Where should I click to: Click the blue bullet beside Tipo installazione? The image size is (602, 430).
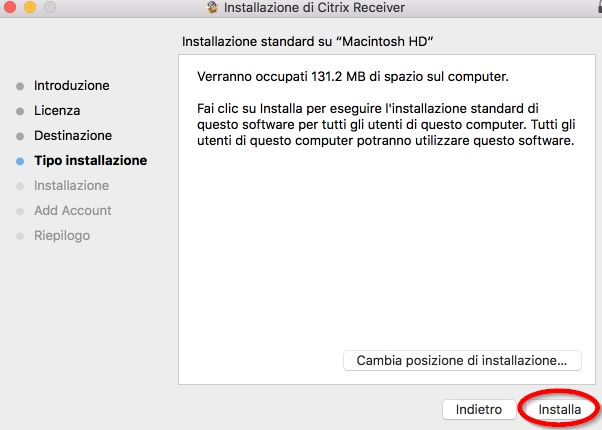coord(20,161)
